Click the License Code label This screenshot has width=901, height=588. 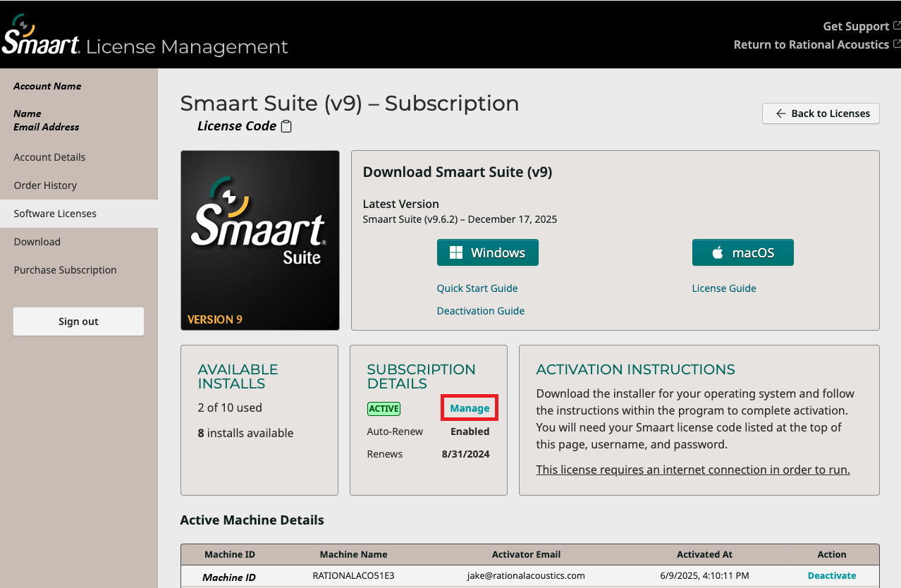click(x=237, y=126)
